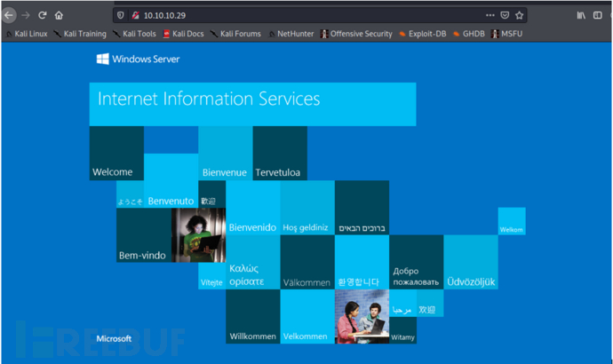Image resolution: width=613 pixels, height=364 pixels.
Task: Click the Velkommen tile
Action: tap(307, 316)
